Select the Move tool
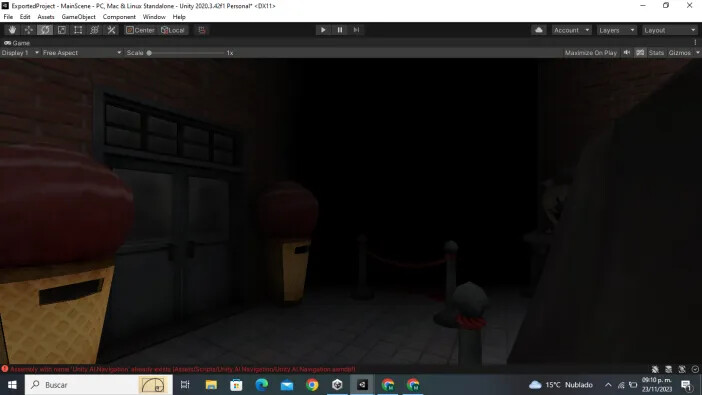This screenshot has height=395, width=702. (29, 30)
